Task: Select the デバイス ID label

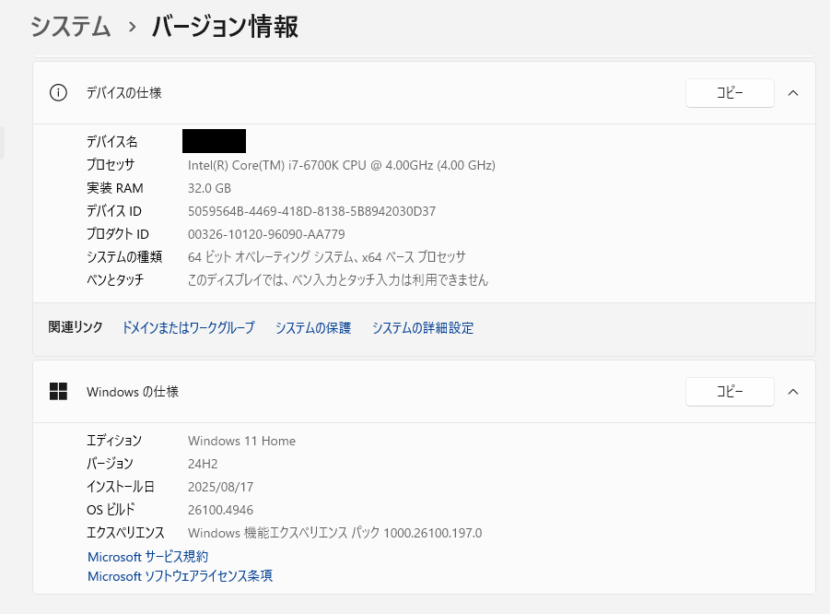Action: pos(114,211)
